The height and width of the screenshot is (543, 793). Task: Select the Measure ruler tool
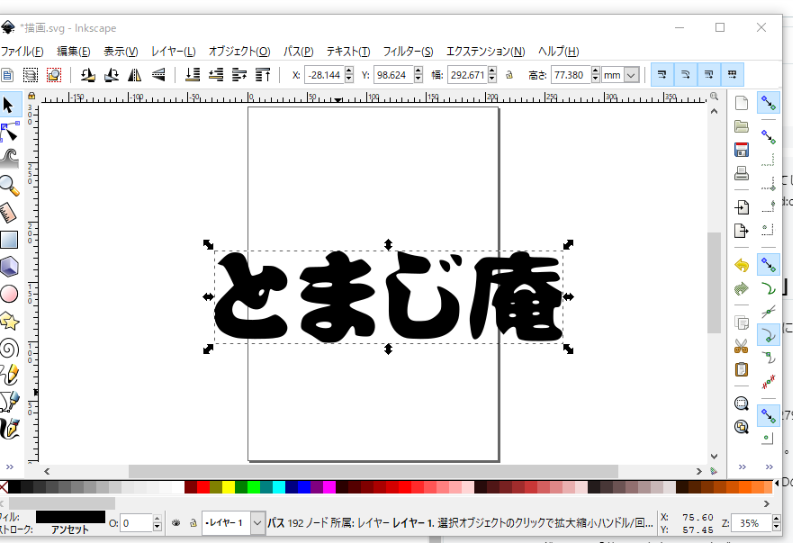(9, 213)
